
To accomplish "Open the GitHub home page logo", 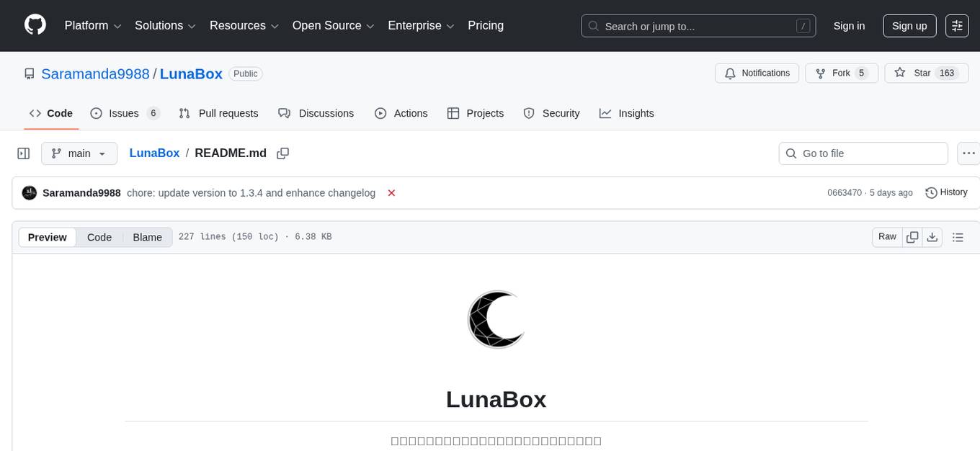I will [x=35, y=25].
